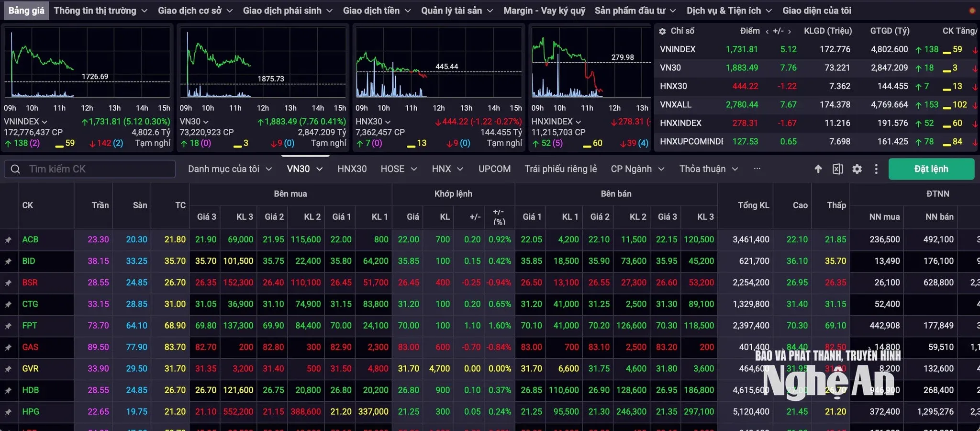This screenshot has height=431, width=980.
Task: Export the table with the Excel icon
Action: pyautogui.click(x=837, y=169)
